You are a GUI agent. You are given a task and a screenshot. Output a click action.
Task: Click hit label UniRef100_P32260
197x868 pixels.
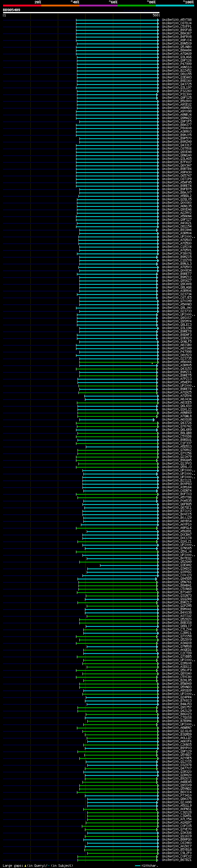[x=177, y=91]
